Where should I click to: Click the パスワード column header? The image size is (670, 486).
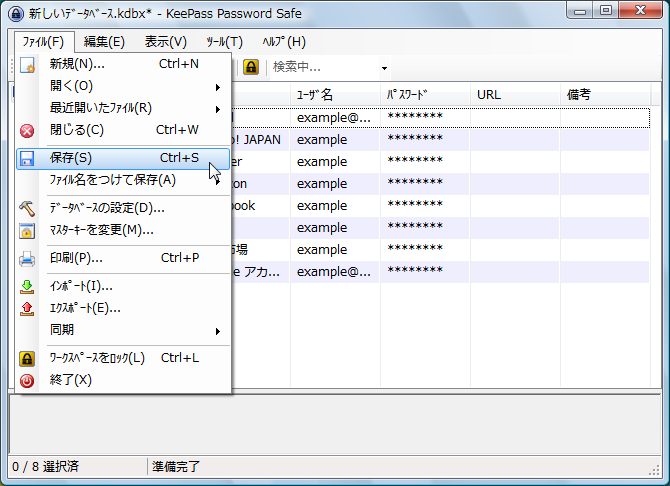pos(425,94)
